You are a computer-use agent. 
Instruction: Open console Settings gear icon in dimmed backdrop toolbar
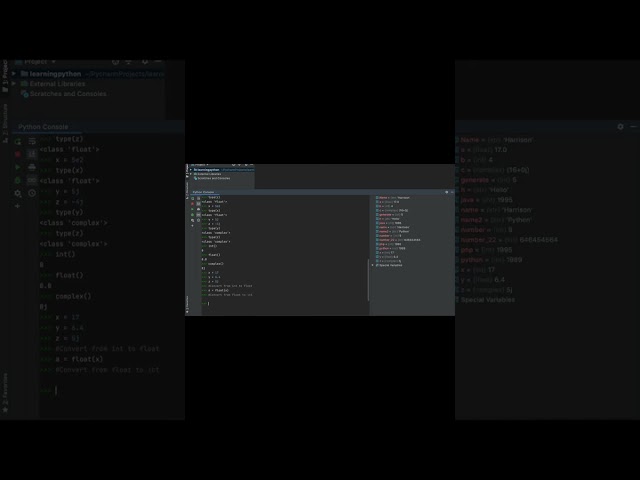(18, 193)
